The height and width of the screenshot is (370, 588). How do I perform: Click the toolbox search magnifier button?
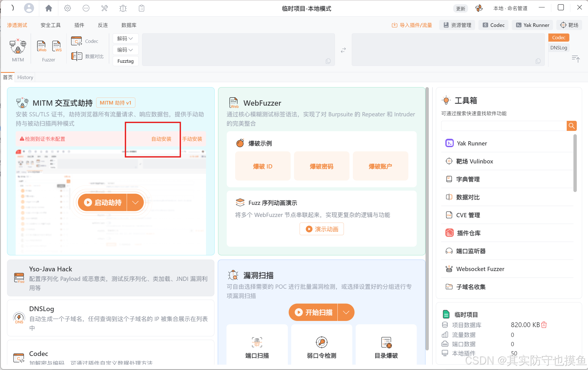[571, 126]
